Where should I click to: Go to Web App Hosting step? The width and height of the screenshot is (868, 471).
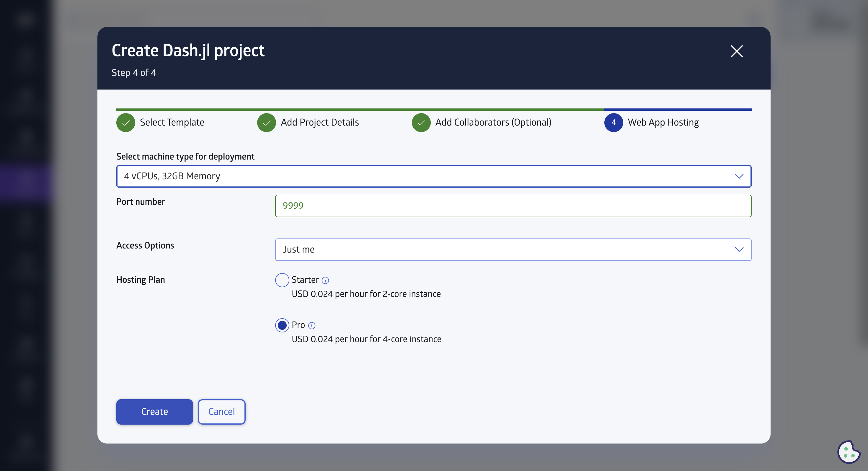pyautogui.click(x=663, y=122)
